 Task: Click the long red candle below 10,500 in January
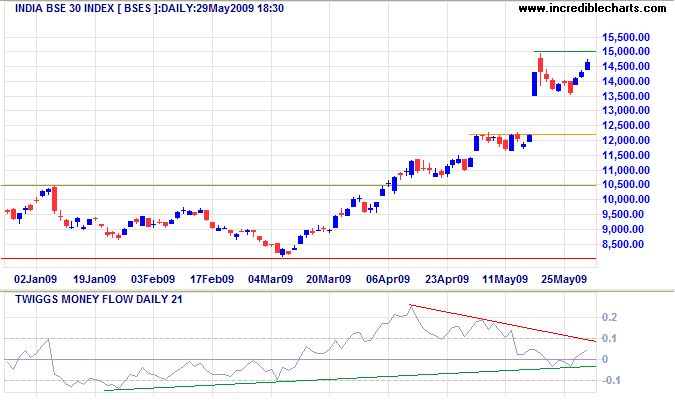[x=55, y=199]
